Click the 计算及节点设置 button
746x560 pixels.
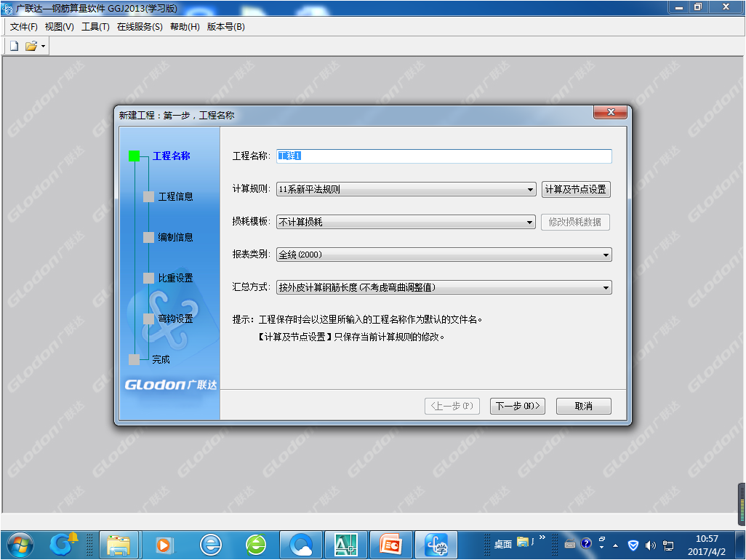click(x=576, y=189)
